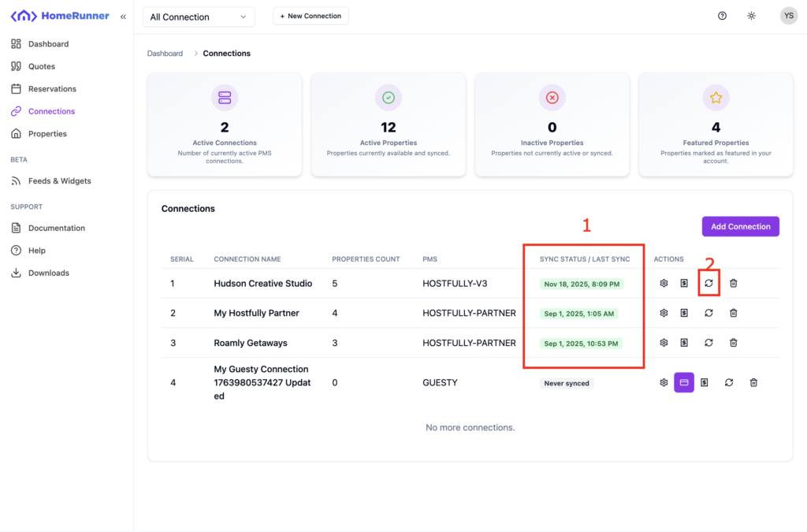Collapse the sidebar with double chevron
The width and height of the screenshot is (807, 532).
coord(123,16)
